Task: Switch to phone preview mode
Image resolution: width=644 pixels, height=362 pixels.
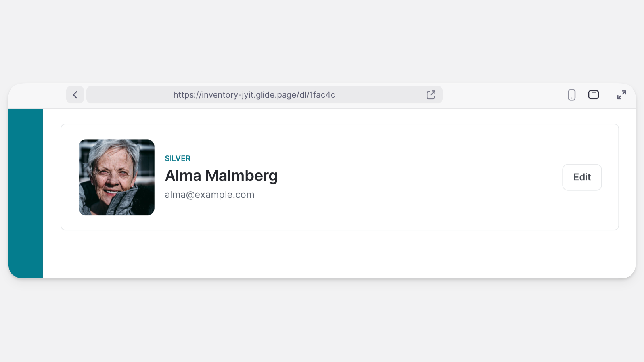Action: (572, 95)
